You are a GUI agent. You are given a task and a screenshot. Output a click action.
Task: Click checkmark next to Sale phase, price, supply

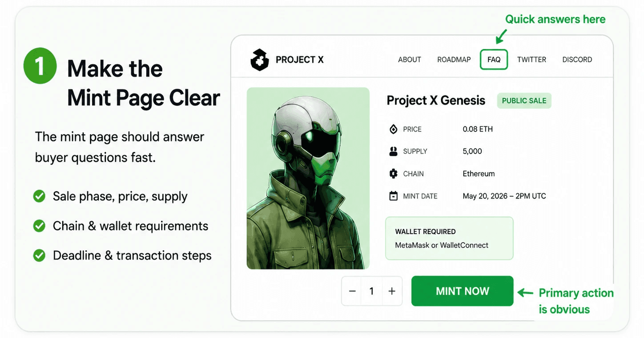pyautogui.click(x=40, y=196)
